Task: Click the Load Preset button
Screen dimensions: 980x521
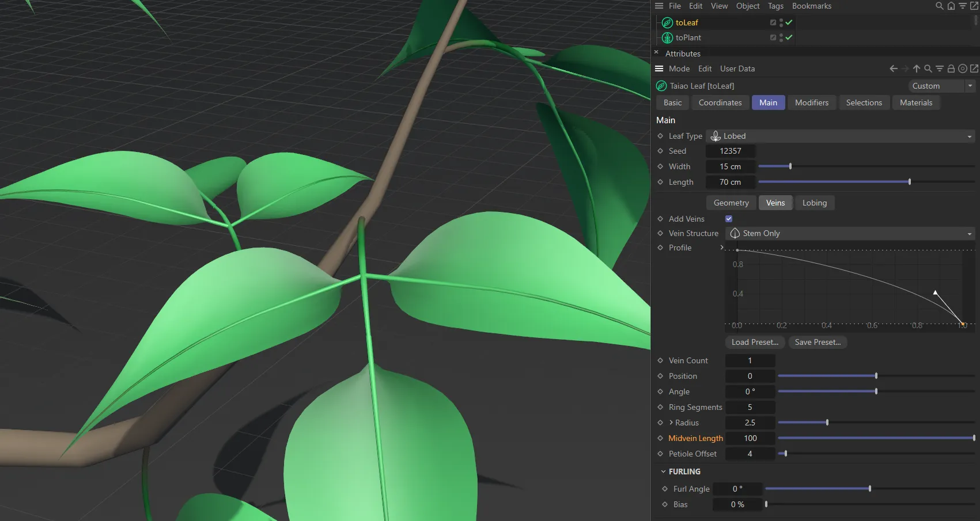Action: [x=755, y=342]
